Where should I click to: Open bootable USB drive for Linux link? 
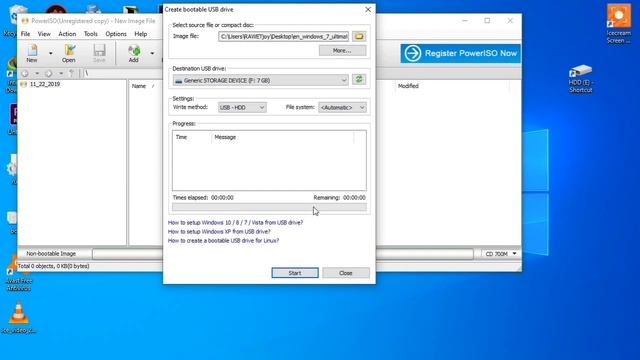point(224,240)
